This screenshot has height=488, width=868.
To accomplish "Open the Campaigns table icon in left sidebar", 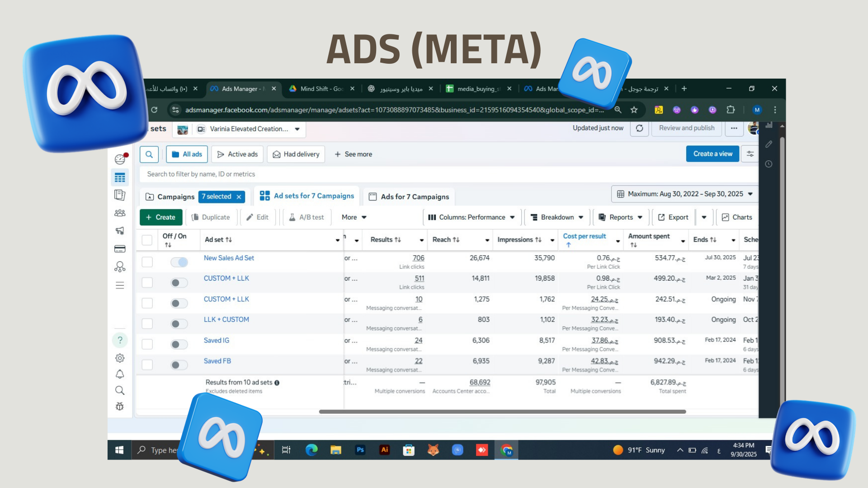I will (x=120, y=178).
